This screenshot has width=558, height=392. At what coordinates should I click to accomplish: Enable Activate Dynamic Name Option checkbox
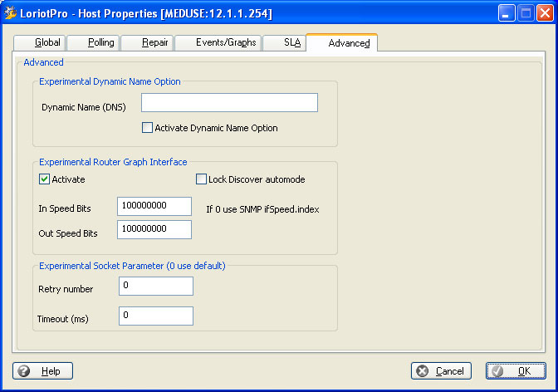click(147, 128)
